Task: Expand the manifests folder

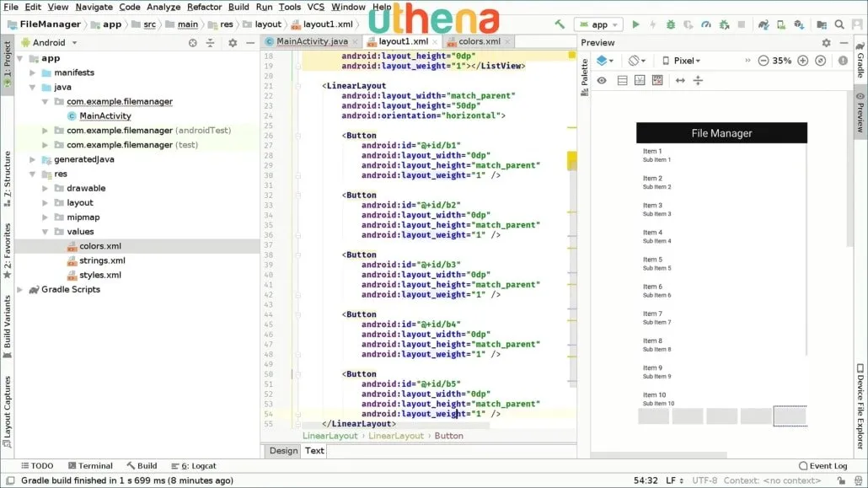Action: pyautogui.click(x=33, y=72)
